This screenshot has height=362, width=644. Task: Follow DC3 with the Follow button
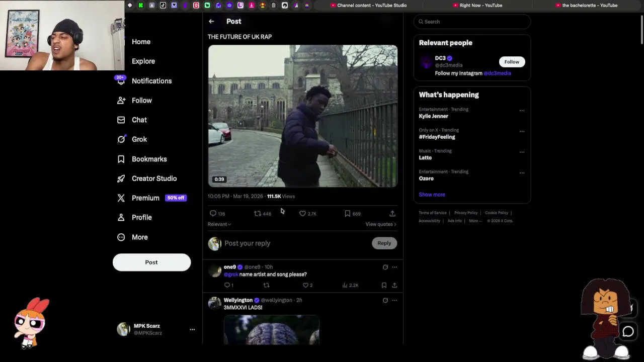click(512, 62)
